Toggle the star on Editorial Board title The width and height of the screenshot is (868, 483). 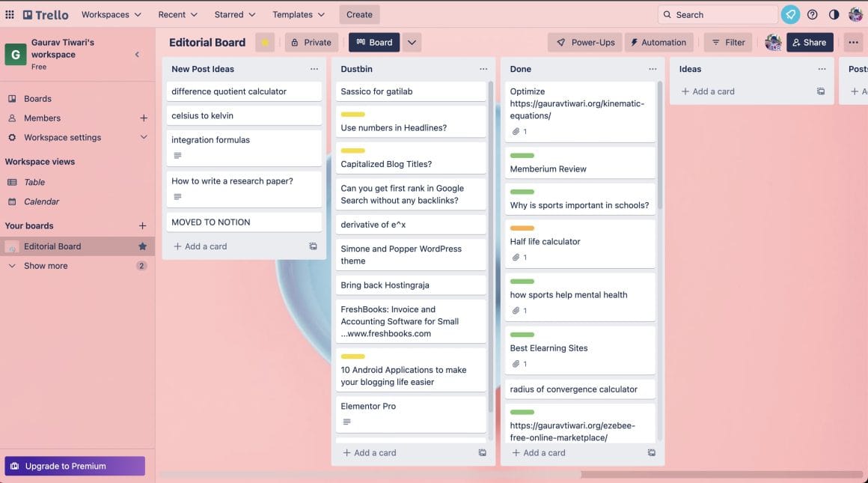coord(265,42)
